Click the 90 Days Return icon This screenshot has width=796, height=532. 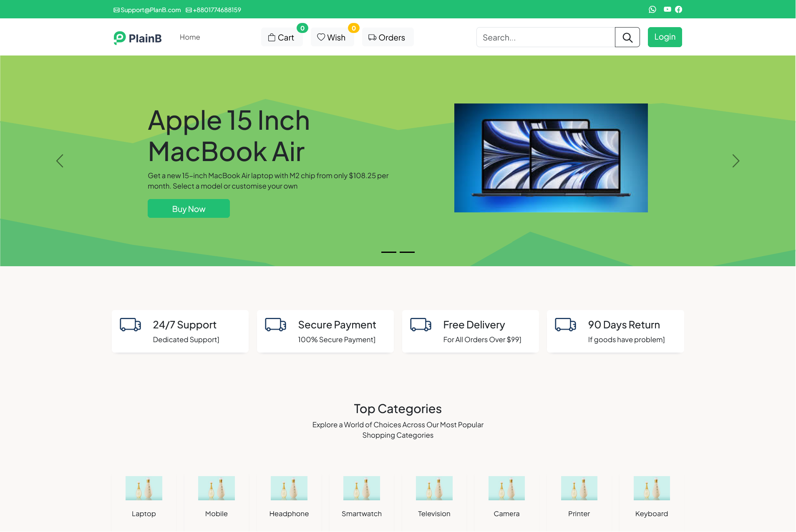[565, 325]
